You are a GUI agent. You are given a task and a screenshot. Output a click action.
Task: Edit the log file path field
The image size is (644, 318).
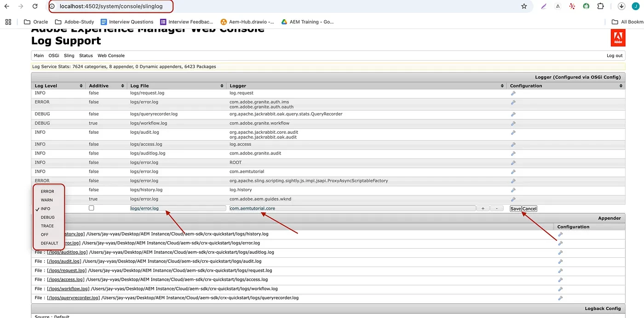click(178, 208)
